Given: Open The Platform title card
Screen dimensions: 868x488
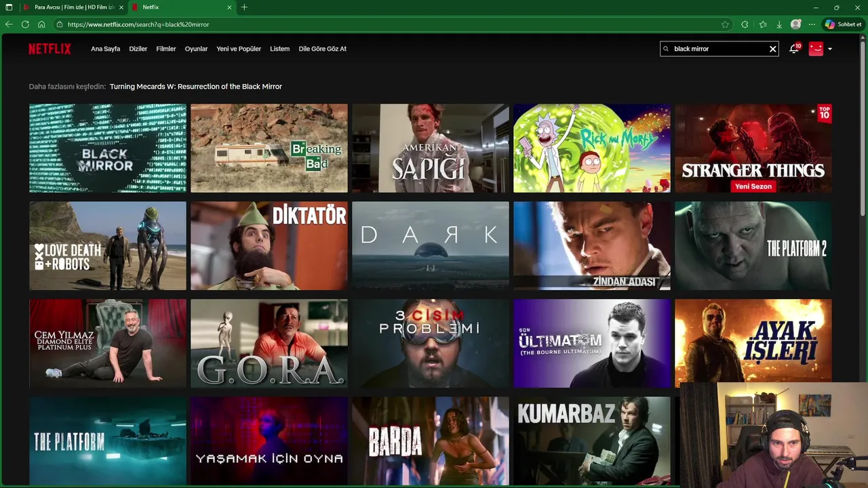Looking at the screenshot, I should [108, 441].
